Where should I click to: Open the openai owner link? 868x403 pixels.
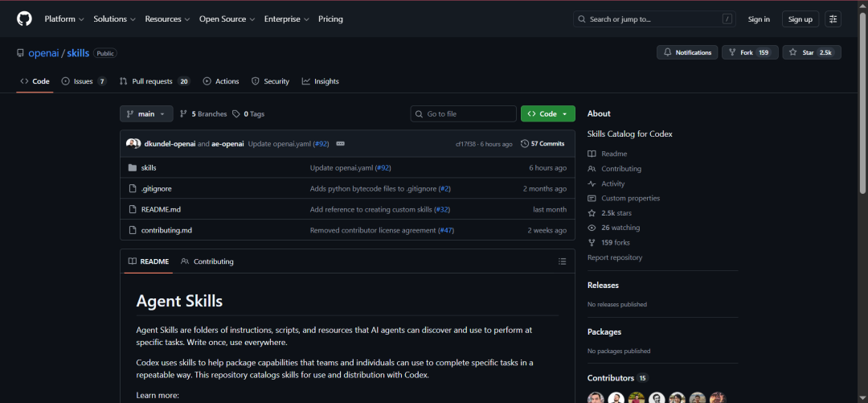(x=43, y=53)
